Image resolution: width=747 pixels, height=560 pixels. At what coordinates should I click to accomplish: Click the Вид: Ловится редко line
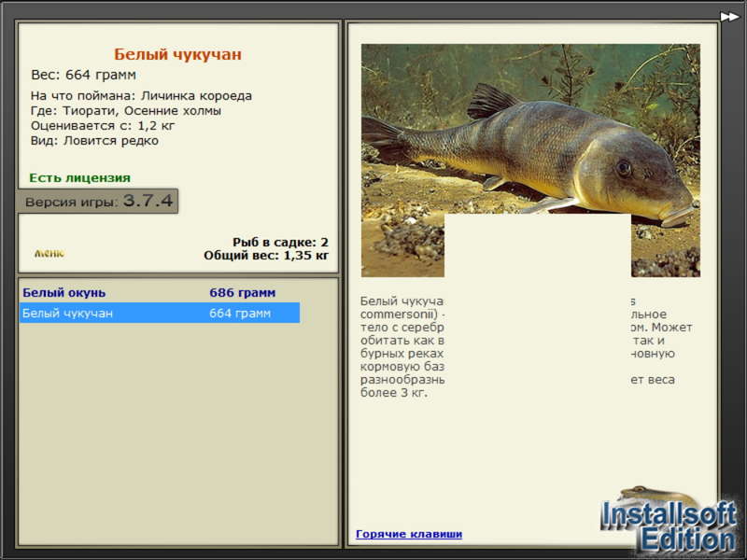[94, 141]
